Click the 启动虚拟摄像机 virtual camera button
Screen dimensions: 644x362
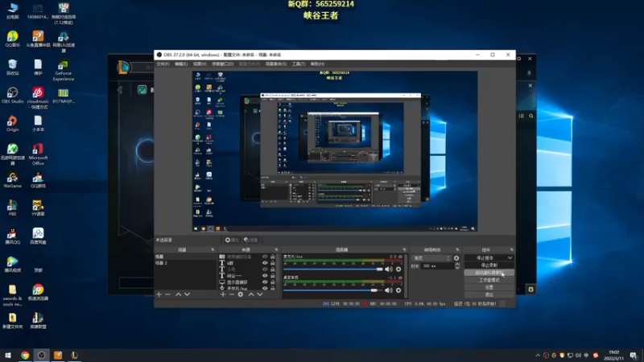489,273
